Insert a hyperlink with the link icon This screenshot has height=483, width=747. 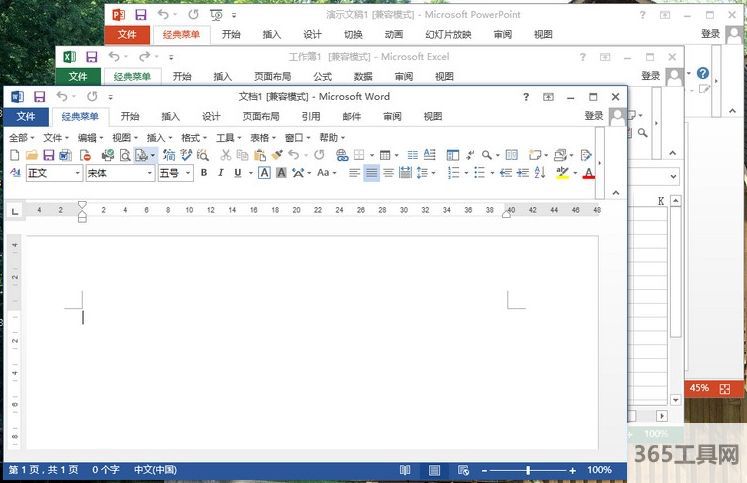pos(342,155)
